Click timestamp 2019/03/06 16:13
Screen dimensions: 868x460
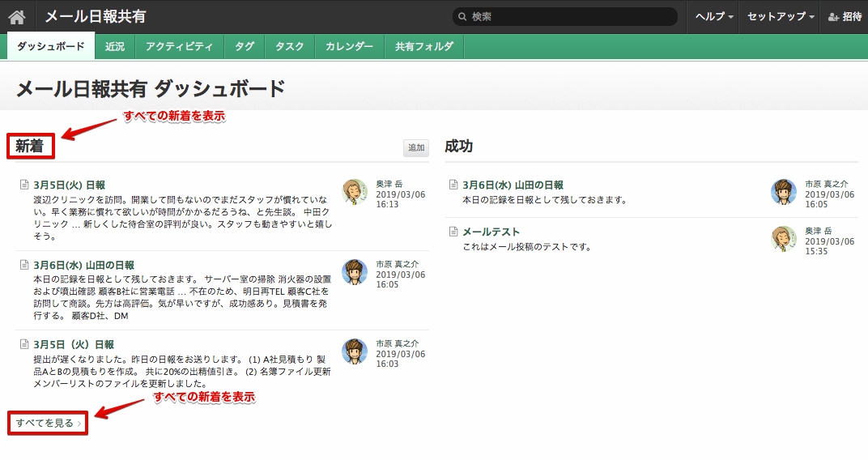pyautogui.click(x=400, y=199)
